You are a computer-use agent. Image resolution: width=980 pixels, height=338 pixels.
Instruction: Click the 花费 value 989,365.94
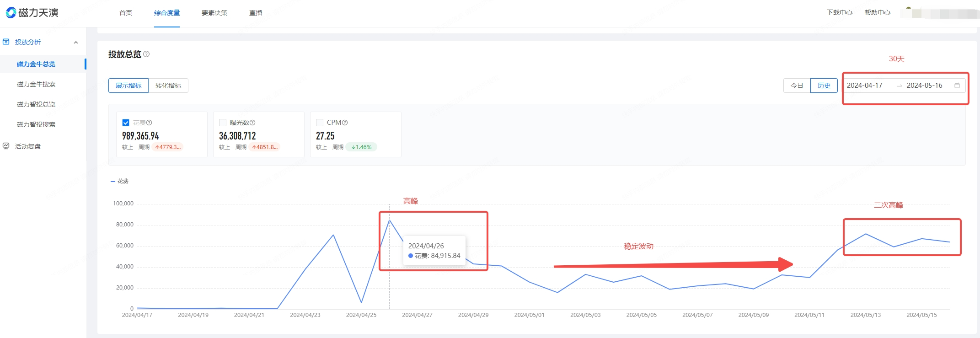coord(140,136)
